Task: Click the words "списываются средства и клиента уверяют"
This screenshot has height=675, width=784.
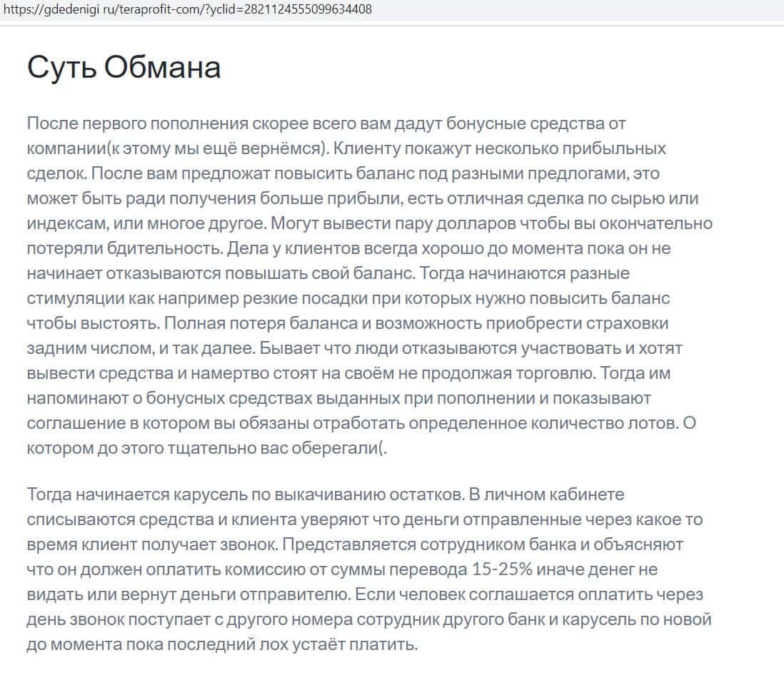Action: point(198,519)
